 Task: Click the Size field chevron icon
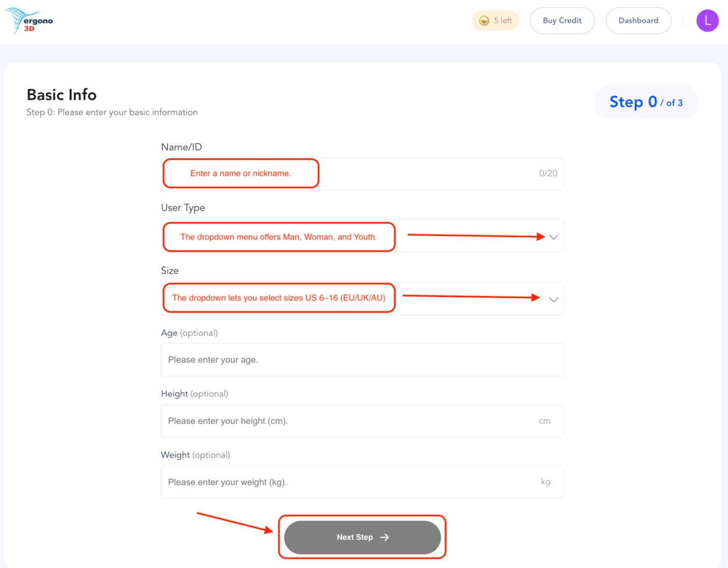tap(554, 300)
